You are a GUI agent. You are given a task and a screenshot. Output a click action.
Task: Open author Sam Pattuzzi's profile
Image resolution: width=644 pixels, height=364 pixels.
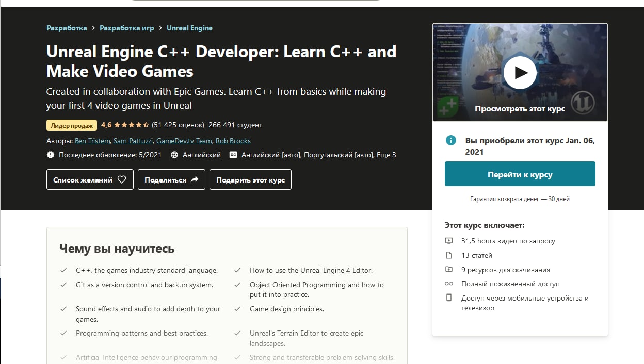tap(133, 141)
